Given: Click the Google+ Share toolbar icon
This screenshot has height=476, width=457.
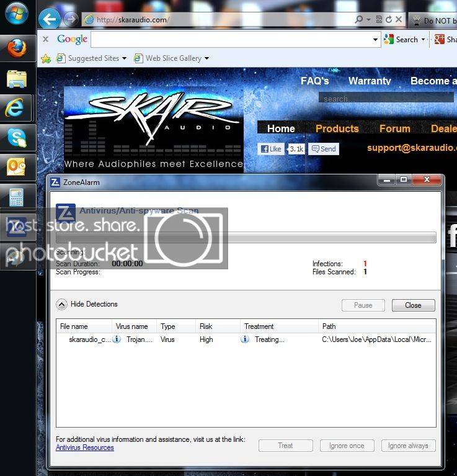Looking at the screenshot, I should [x=439, y=39].
